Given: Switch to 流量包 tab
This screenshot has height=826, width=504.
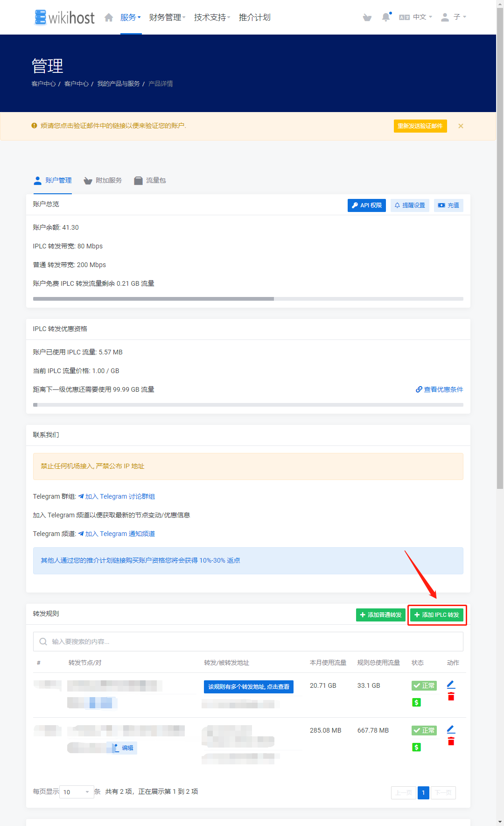Looking at the screenshot, I should pos(150,180).
